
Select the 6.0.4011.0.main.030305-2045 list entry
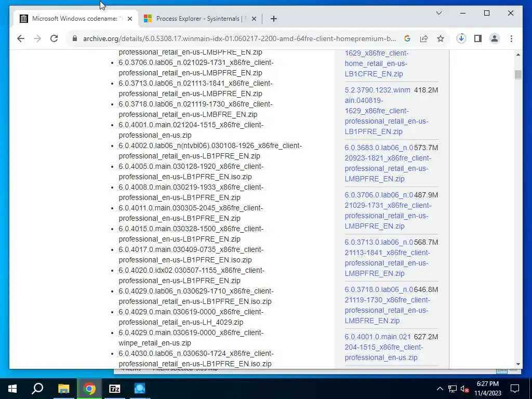click(191, 213)
